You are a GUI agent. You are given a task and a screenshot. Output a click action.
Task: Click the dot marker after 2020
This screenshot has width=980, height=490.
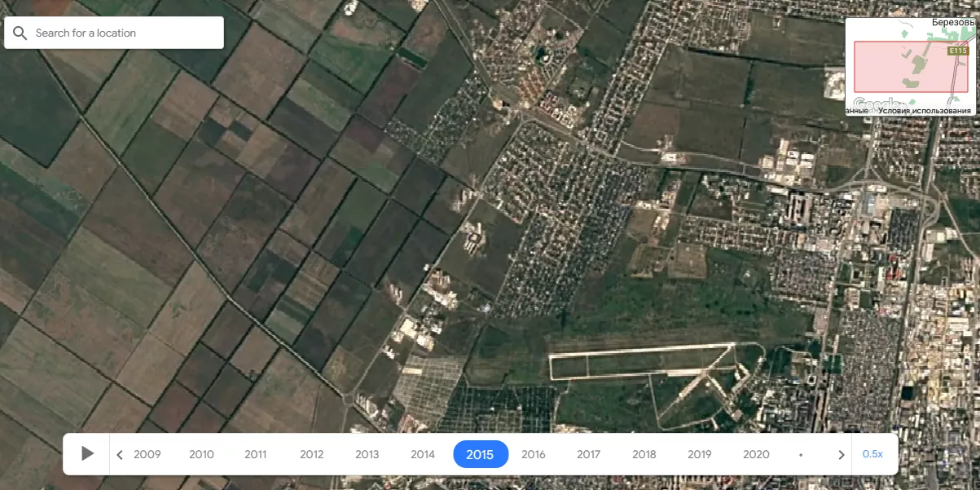click(801, 455)
